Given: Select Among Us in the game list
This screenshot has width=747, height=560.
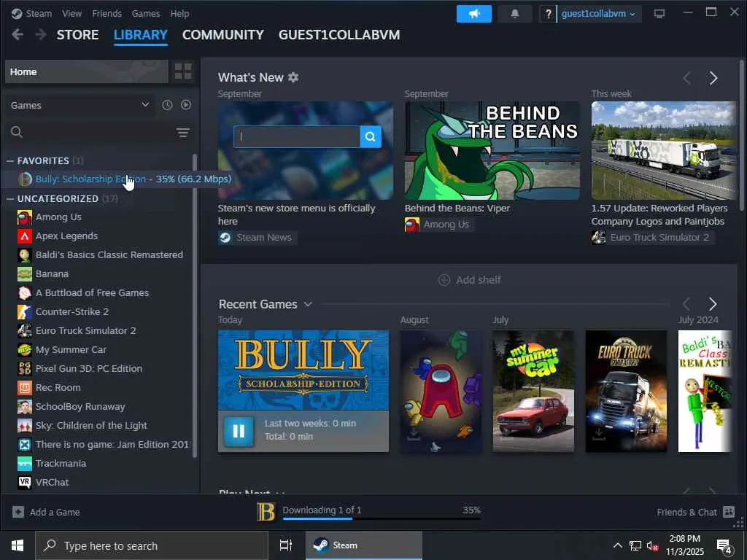Looking at the screenshot, I should click(58, 217).
